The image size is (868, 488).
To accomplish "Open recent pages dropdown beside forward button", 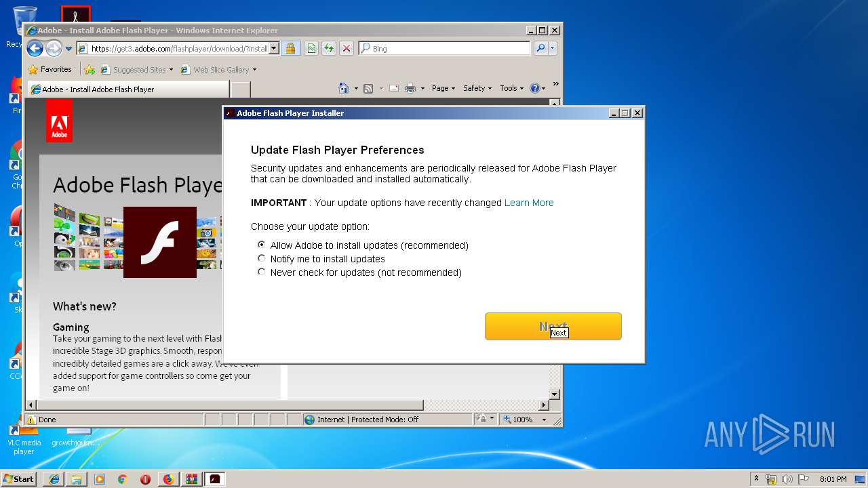I will (68, 49).
